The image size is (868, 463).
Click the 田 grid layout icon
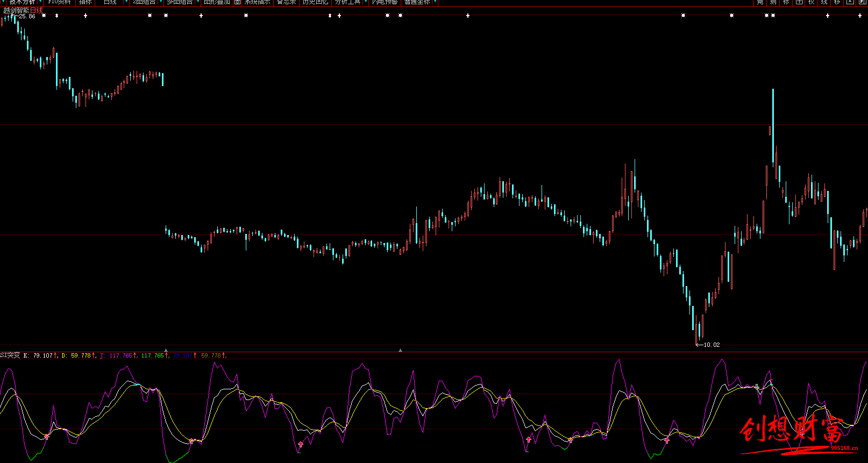coord(799,2)
